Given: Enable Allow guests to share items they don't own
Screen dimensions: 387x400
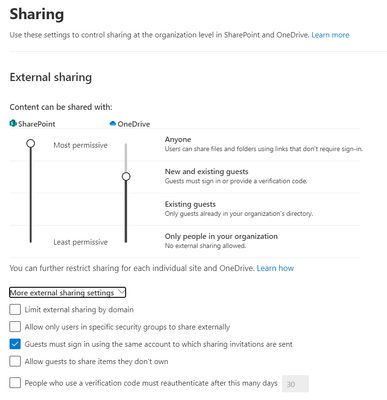Looking at the screenshot, I should [x=15, y=361].
